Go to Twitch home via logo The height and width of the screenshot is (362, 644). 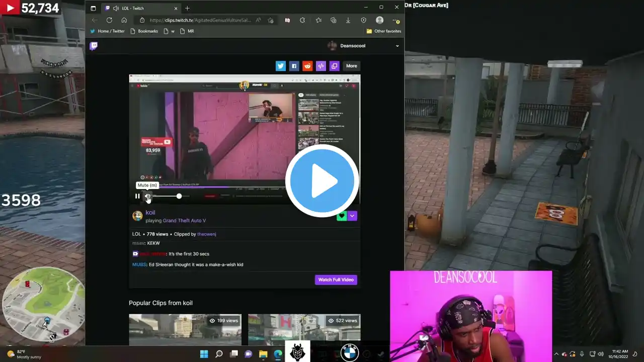pyautogui.click(x=94, y=46)
